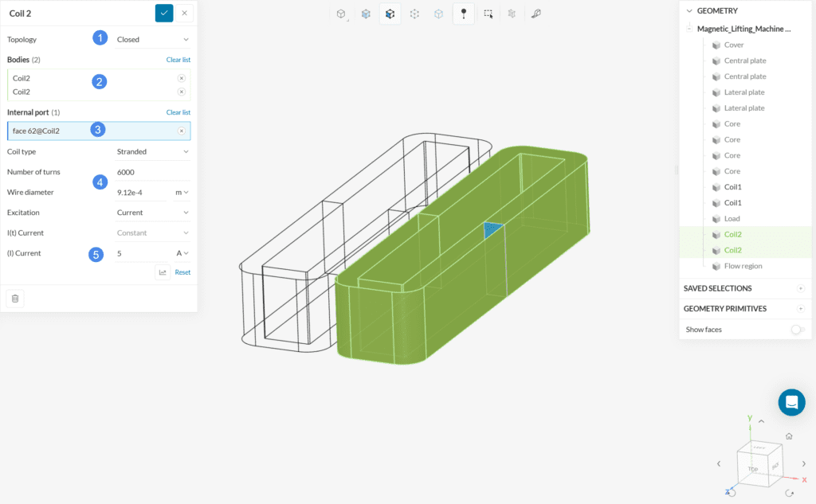Image resolution: width=816 pixels, height=504 pixels.
Task: Open the Topology dropdown showing Closed
Action: click(x=153, y=38)
